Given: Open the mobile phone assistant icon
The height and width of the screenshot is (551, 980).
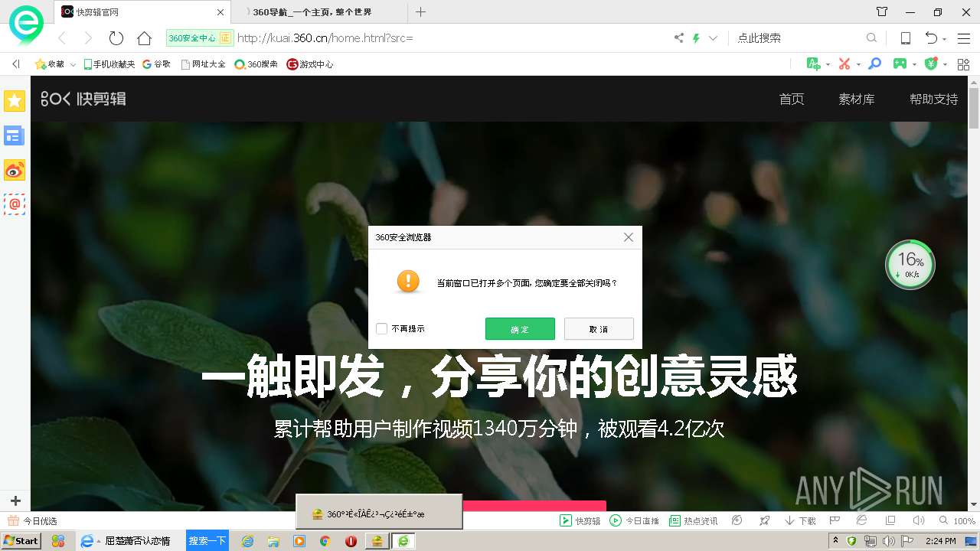Looking at the screenshot, I should pyautogui.click(x=905, y=38).
